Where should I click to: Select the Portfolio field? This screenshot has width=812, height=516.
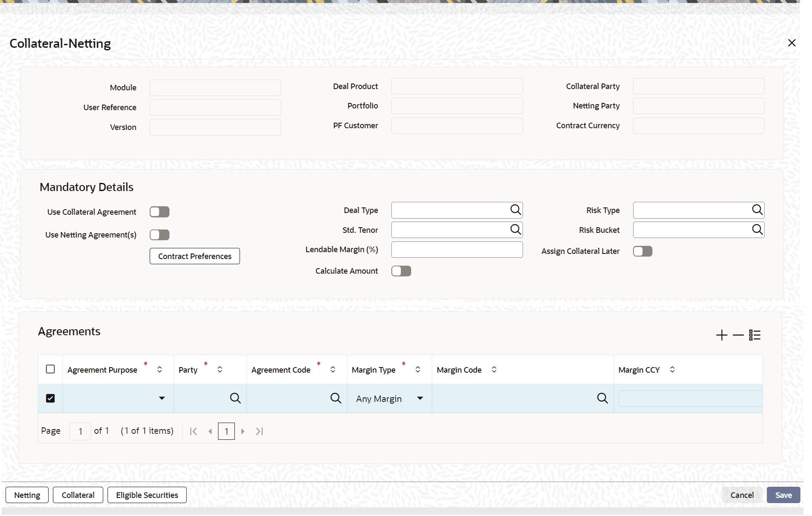coord(457,106)
